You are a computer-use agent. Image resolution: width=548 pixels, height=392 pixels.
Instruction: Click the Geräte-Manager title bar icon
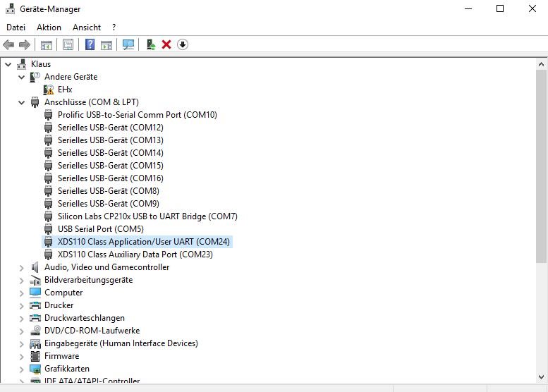point(10,8)
